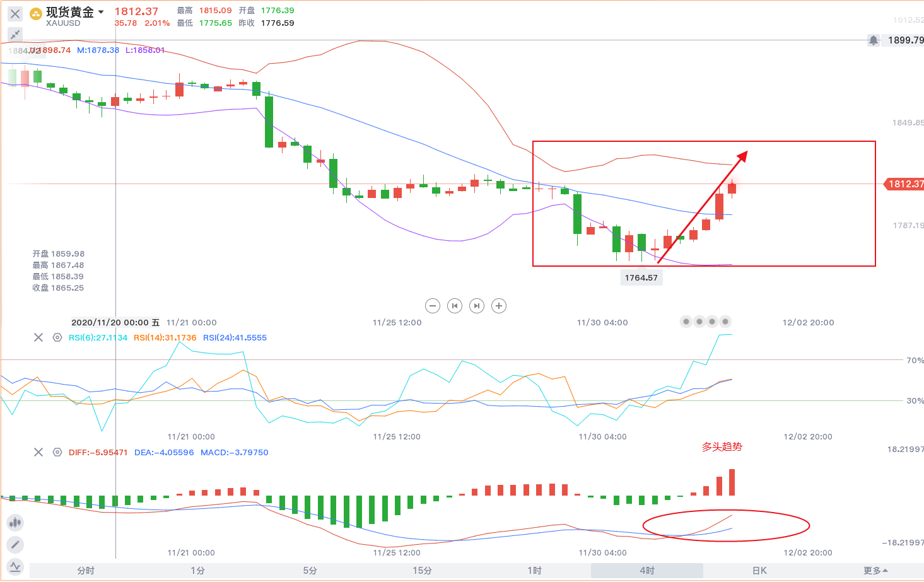The image size is (924, 582).
Task: Close the chart with top-left X
Action: (15, 13)
